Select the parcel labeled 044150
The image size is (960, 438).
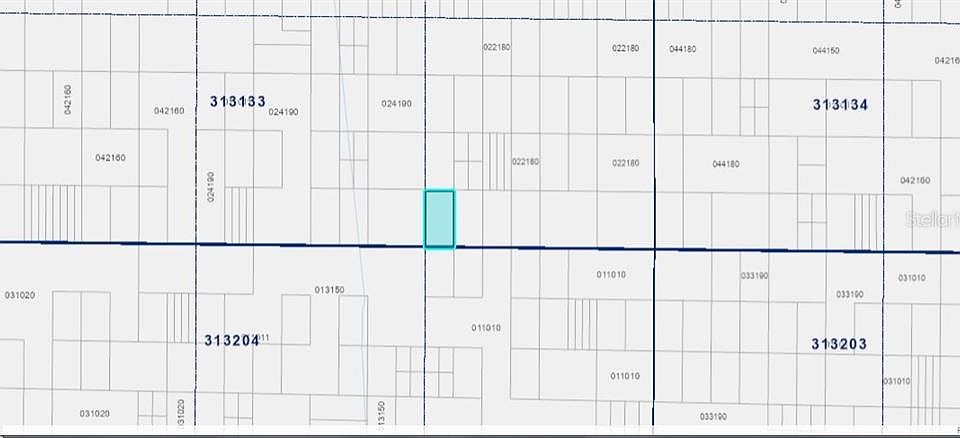click(826, 51)
